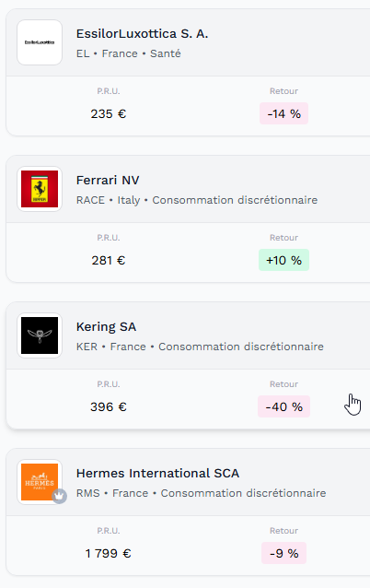Click the -14 % return badge

[283, 113]
